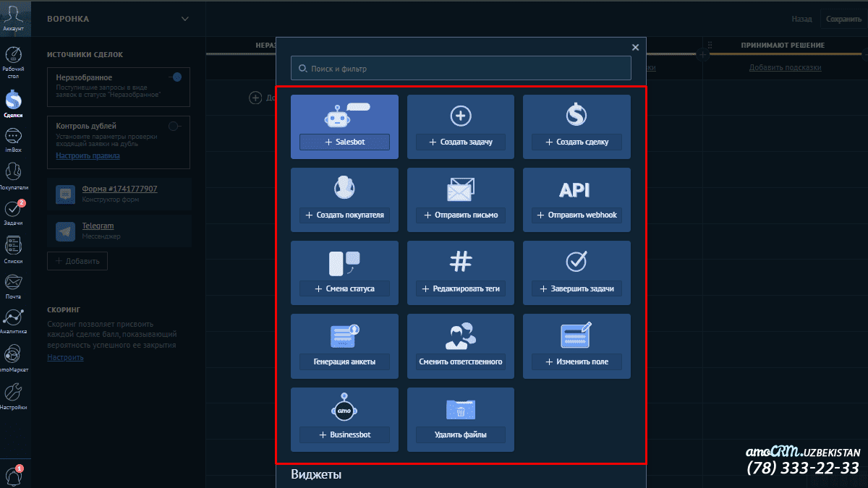Select the Генерация анкеты button
Image resolution: width=868 pixels, height=488 pixels.
pyautogui.click(x=345, y=361)
